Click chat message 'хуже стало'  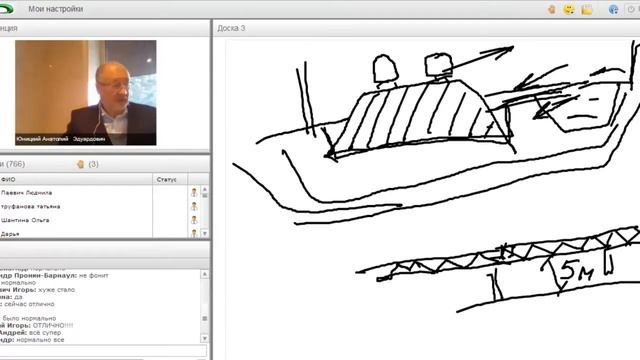[x=57, y=290]
